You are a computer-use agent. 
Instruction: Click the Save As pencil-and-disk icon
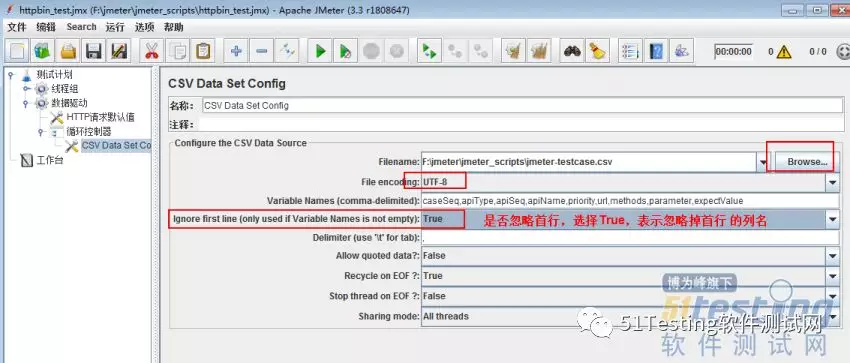click(x=119, y=51)
